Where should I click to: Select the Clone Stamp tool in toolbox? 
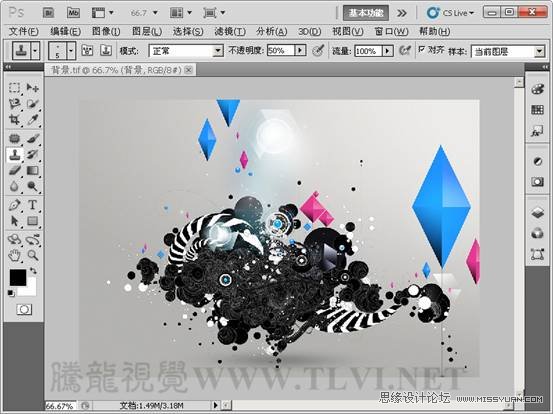(14, 155)
